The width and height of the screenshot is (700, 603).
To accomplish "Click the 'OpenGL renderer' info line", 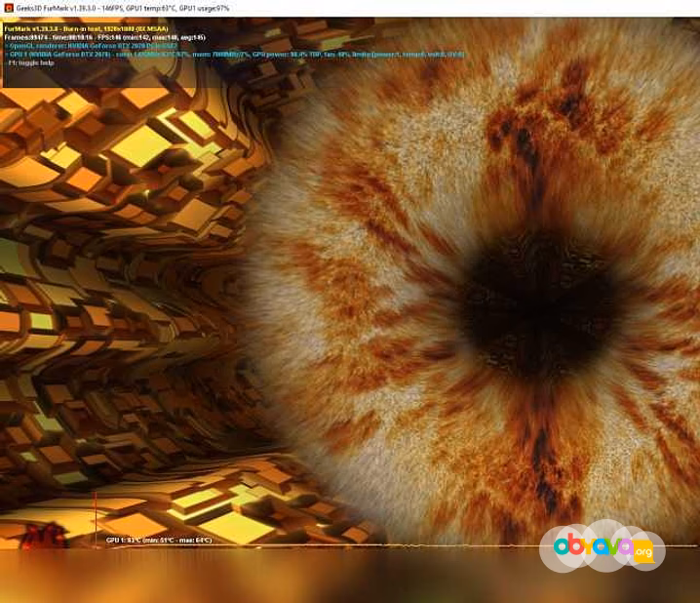I will pyautogui.click(x=91, y=46).
